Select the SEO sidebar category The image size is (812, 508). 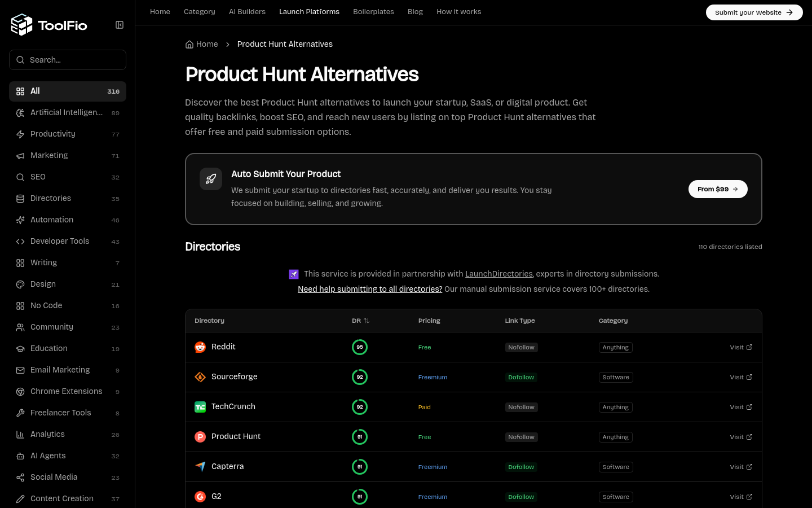[x=68, y=177]
